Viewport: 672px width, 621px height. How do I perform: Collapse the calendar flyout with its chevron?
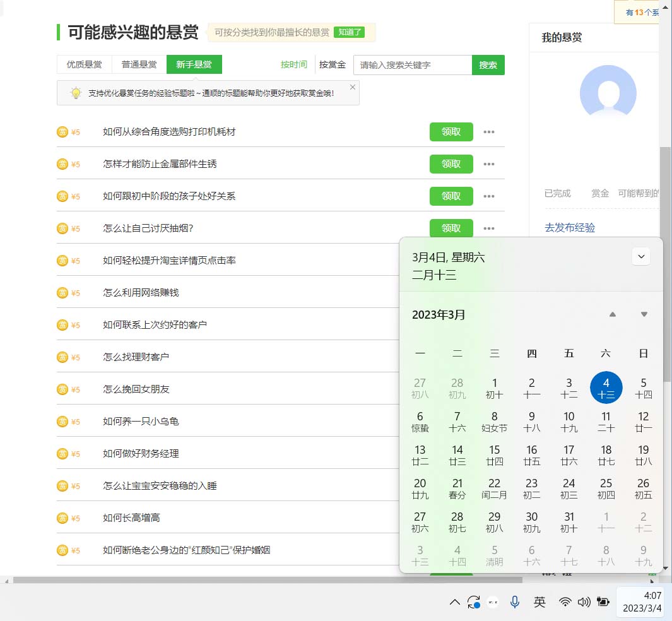coord(640,256)
